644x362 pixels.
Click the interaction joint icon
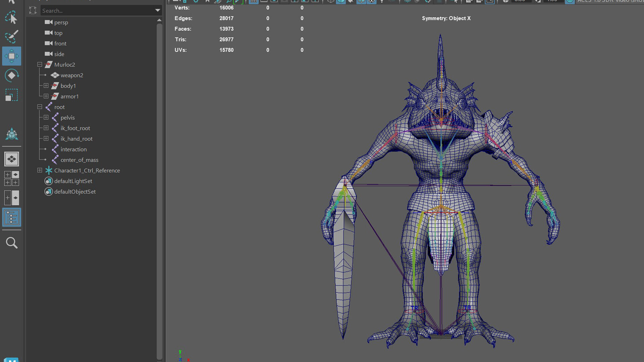pos(55,149)
